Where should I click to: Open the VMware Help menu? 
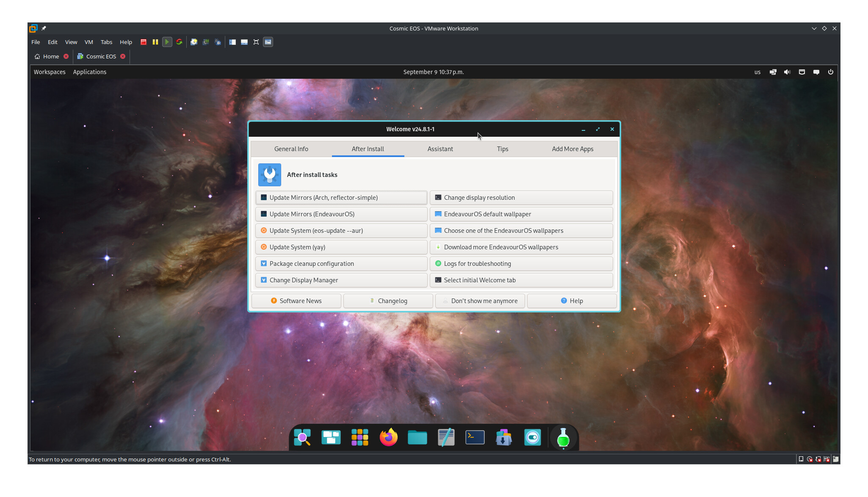coord(126,42)
